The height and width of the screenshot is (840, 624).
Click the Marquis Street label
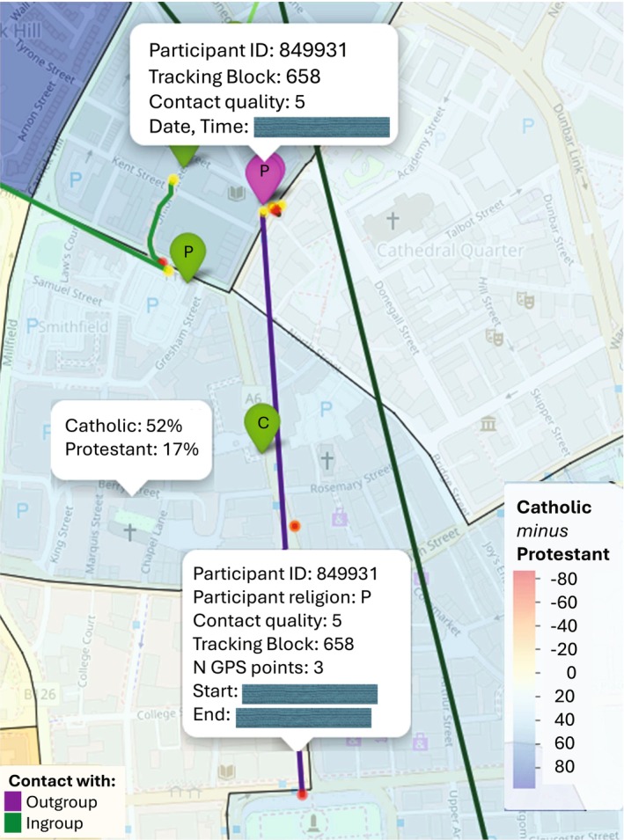(93, 534)
